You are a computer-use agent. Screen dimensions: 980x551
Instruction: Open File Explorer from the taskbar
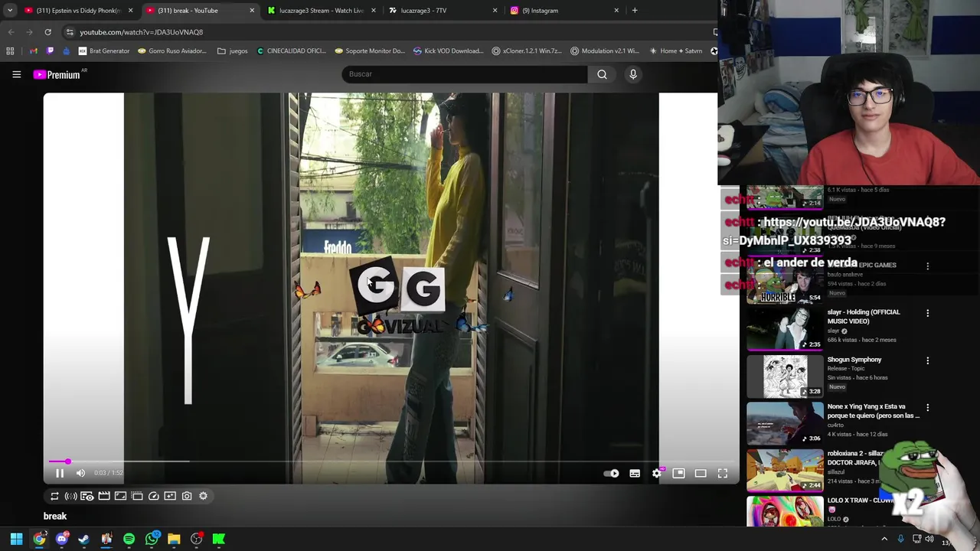pos(174,540)
